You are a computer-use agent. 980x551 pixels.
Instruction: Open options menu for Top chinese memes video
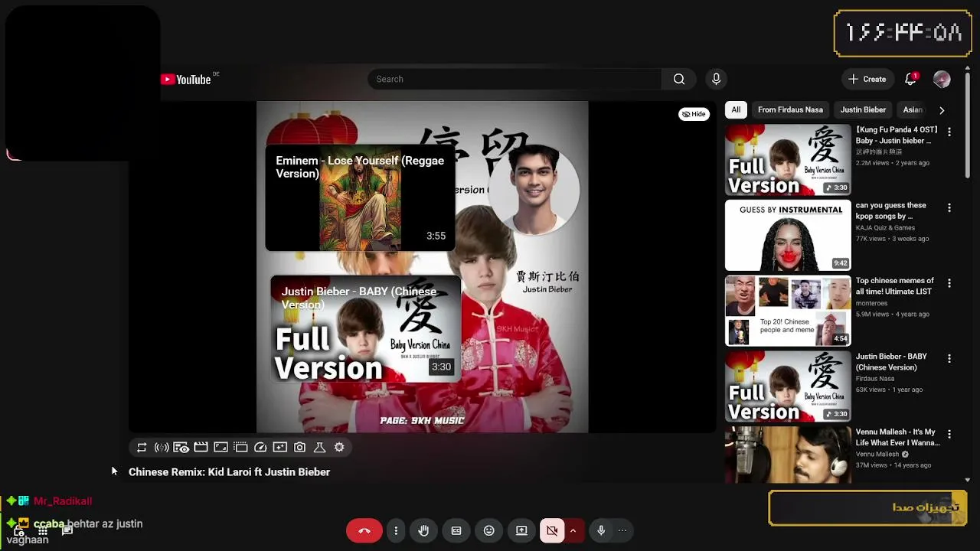tap(949, 283)
